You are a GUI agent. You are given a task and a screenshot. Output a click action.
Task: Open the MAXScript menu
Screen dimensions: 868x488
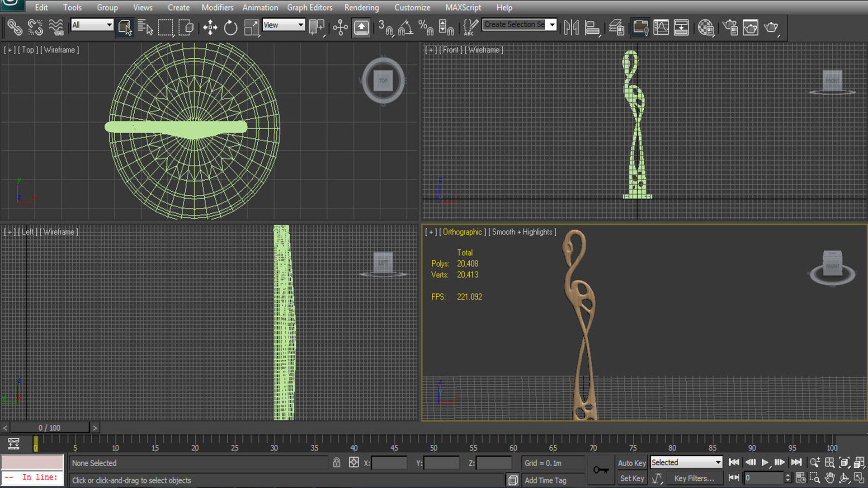[x=463, y=7]
